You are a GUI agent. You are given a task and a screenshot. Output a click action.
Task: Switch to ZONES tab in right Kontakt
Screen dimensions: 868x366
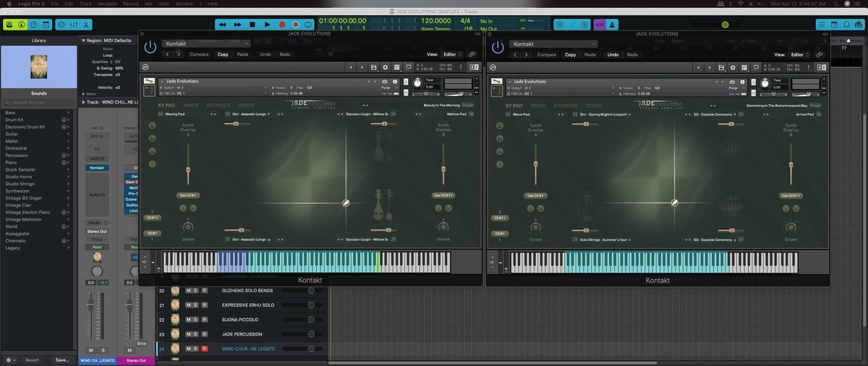(x=593, y=106)
